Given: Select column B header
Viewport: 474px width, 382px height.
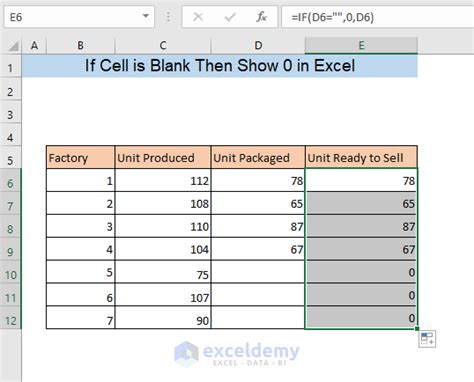Looking at the screenshot, I should pyautogui.click(x=80, y=46).
